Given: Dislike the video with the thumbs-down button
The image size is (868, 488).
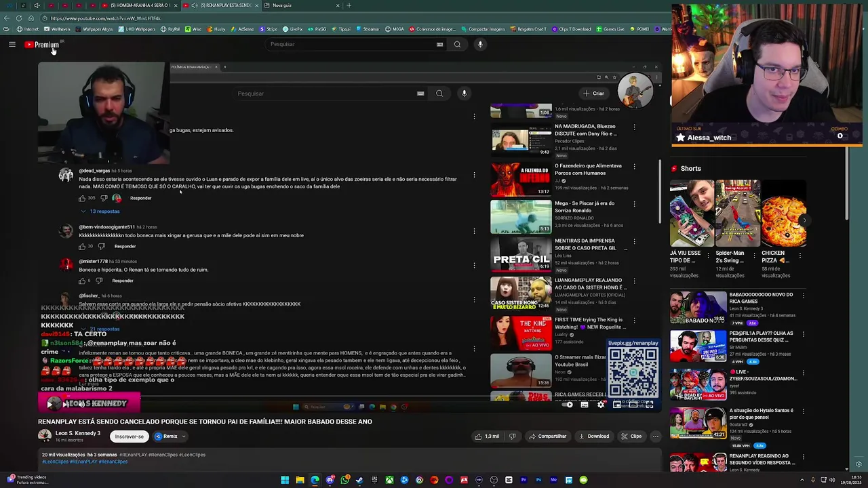Looking at the screenshot, I should (512, 436).
